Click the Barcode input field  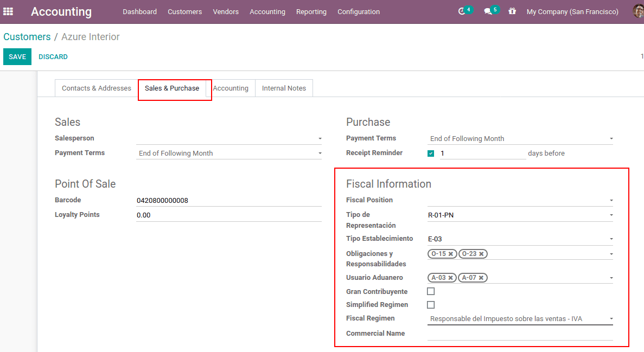coord(229,201)
